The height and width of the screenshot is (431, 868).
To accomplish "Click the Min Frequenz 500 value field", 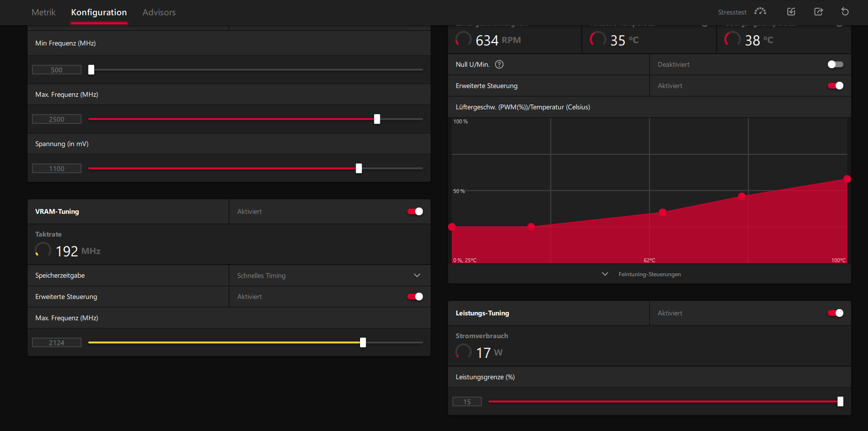I will coord(57,70).
